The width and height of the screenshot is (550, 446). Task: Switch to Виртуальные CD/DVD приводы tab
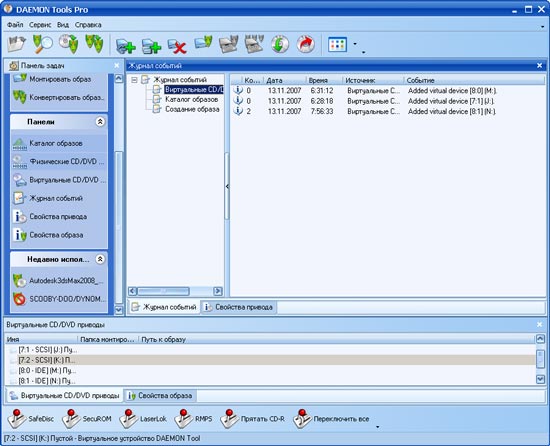tap(64, 396)
